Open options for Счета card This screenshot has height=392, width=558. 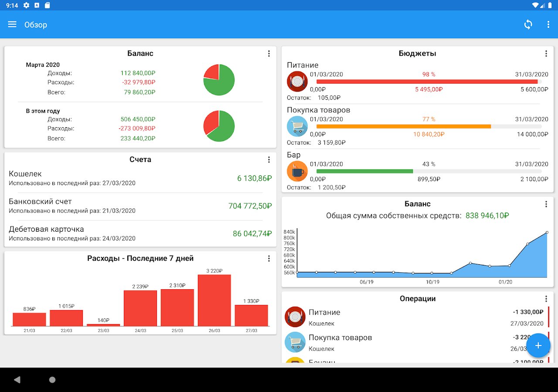coord(269,159)
